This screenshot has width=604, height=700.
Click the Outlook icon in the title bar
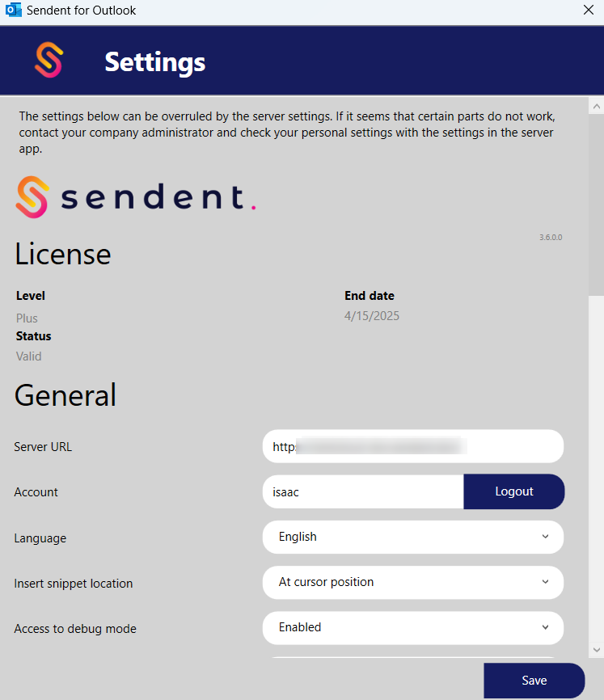[14, 11]
